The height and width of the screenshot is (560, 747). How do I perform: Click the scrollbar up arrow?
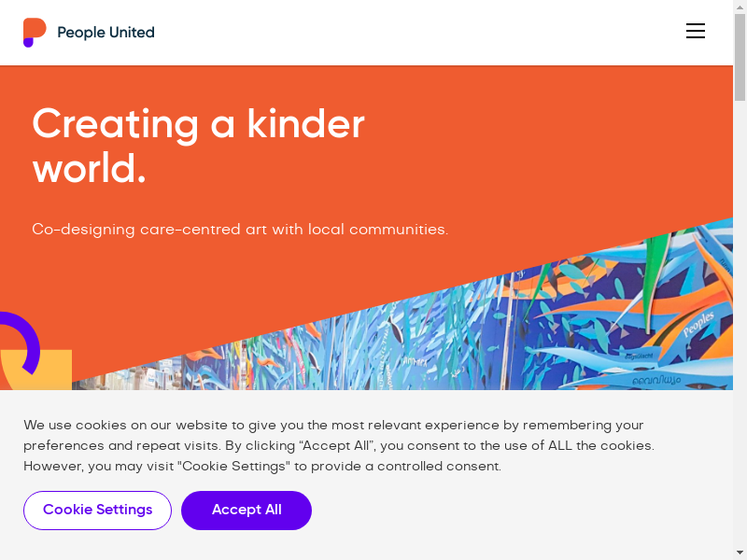pos(740,7)
